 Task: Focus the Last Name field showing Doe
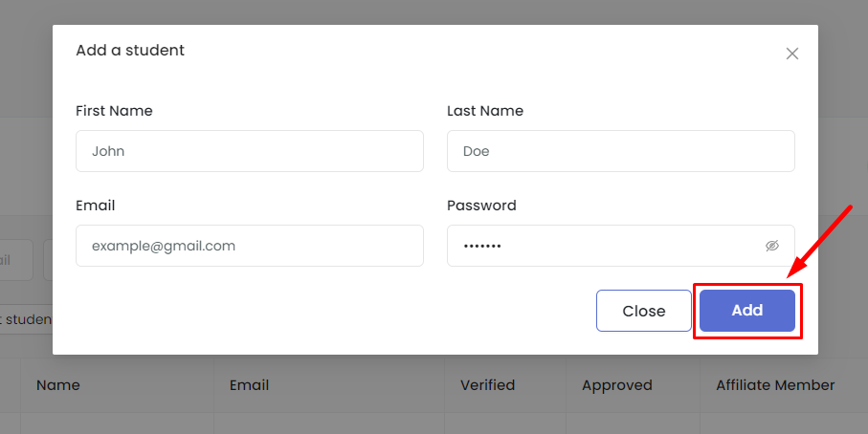(x=620, y=151)
